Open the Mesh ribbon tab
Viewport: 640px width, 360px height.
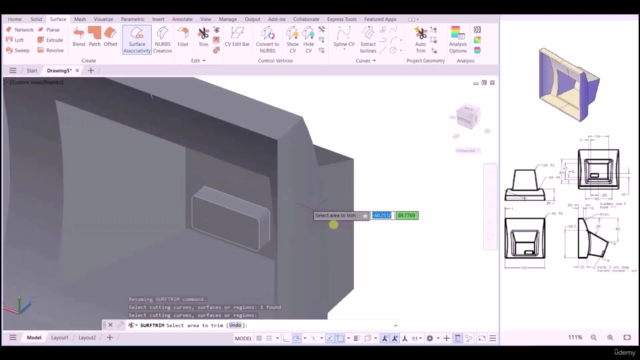tap(80, 19)
